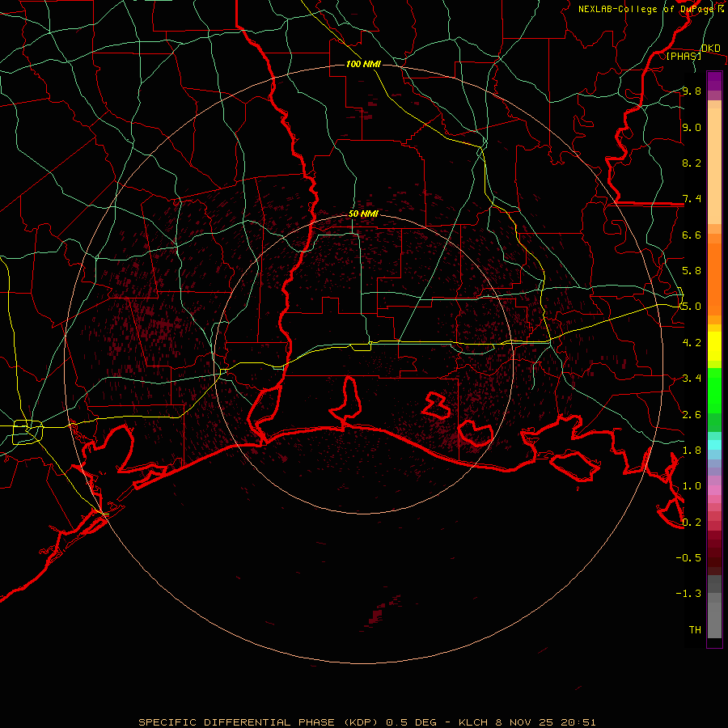Select the 9.8 scale value
Viewport: 728px width, 728px height.
(x=692, y=91)
